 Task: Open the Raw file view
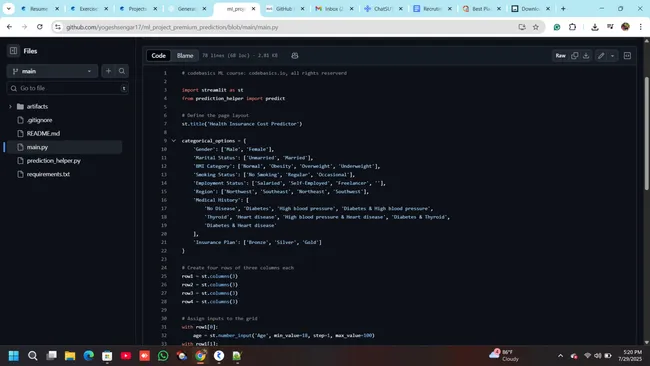click(560, 56)
